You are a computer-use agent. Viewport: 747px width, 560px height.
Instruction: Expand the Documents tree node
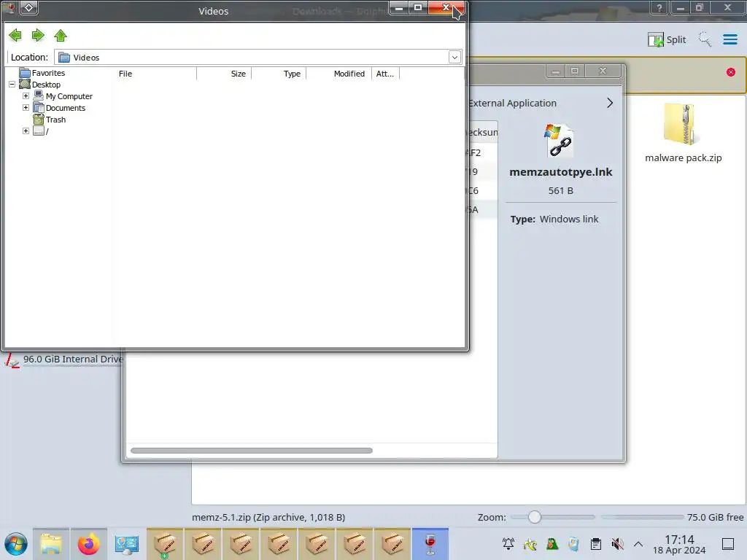click(x=26, y=108)
